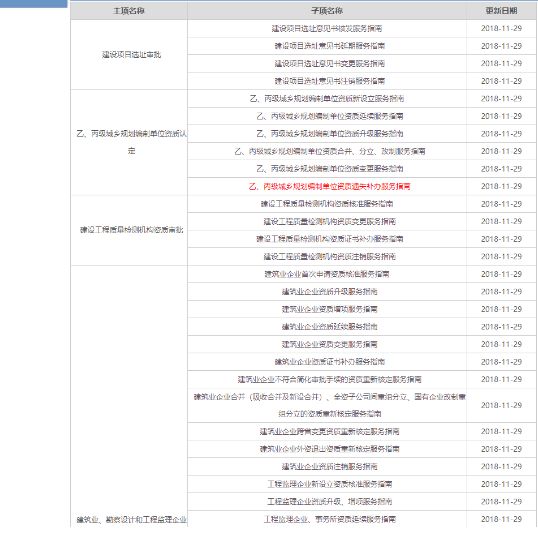Open the 建设项目选址意见书核发服务指南 link
The height and width of the screenshot is (534, 538).
click(x=327, y=28)
